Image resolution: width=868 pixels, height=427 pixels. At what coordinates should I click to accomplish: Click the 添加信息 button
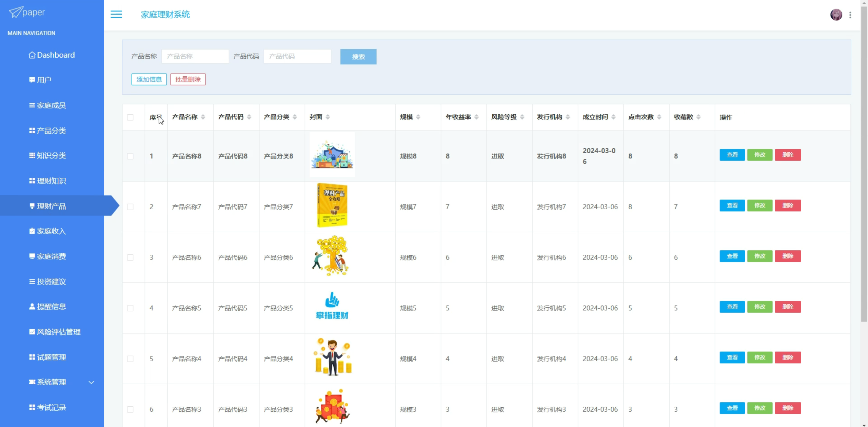point(149,79)
